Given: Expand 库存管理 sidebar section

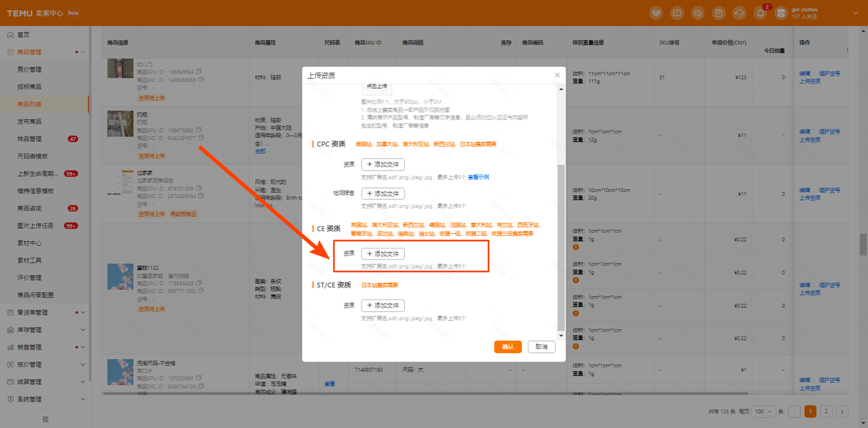Looking at the screenshot, I should 83,330.
